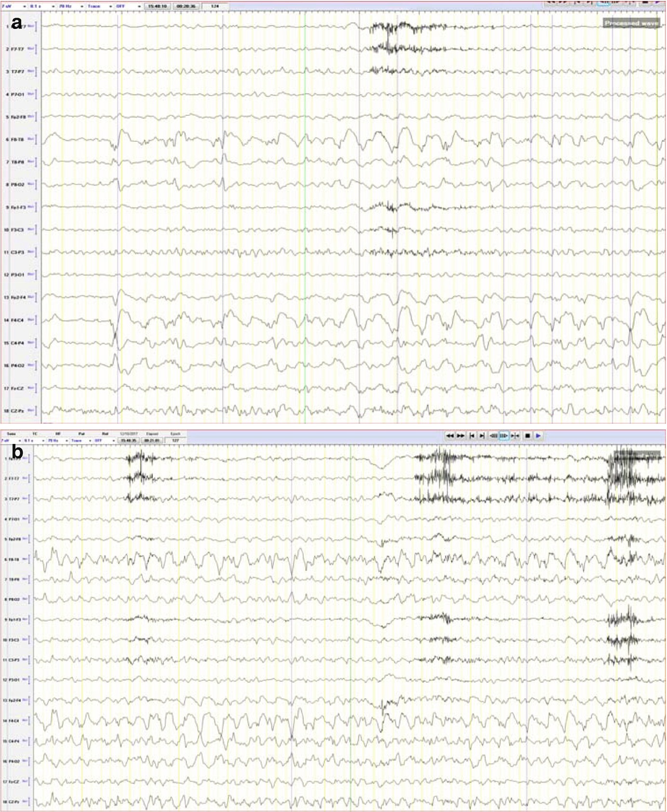The height and width of the screenshot is (812, 667).
Task: Click the center-marker icon in panel b
Action: 515,435
